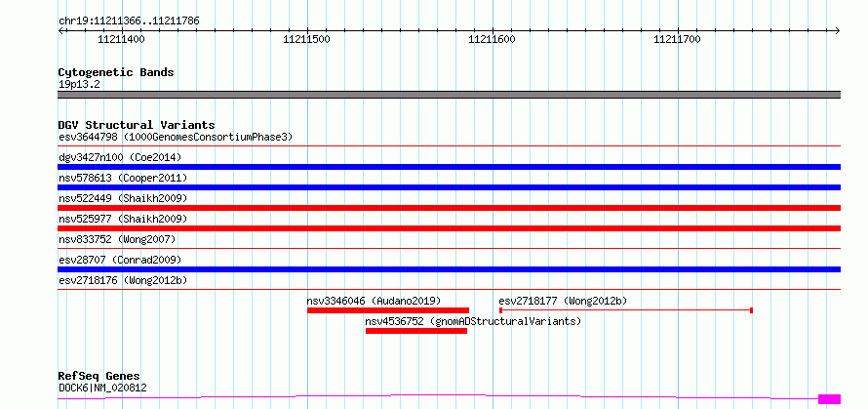Select the 19p13.2 band label
Image resolution: width=868 pixels, height=409 pixels.
pos(79,84)
